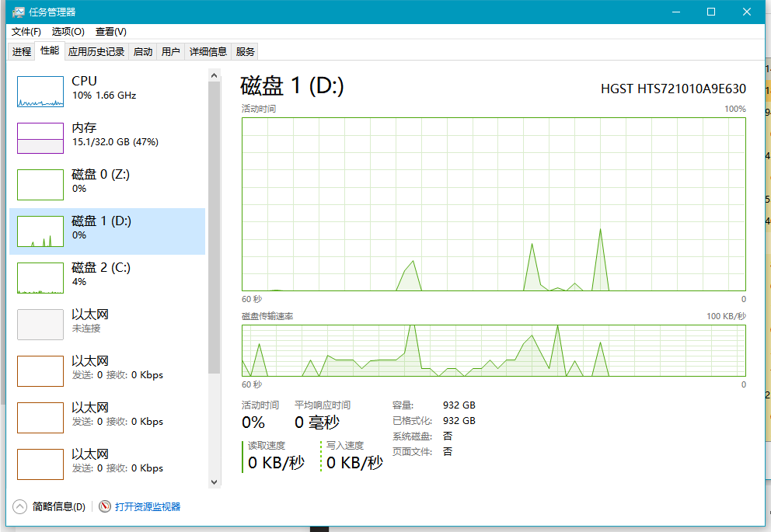Select the 以太网 未连接 entry

click(x=107, y=325)
